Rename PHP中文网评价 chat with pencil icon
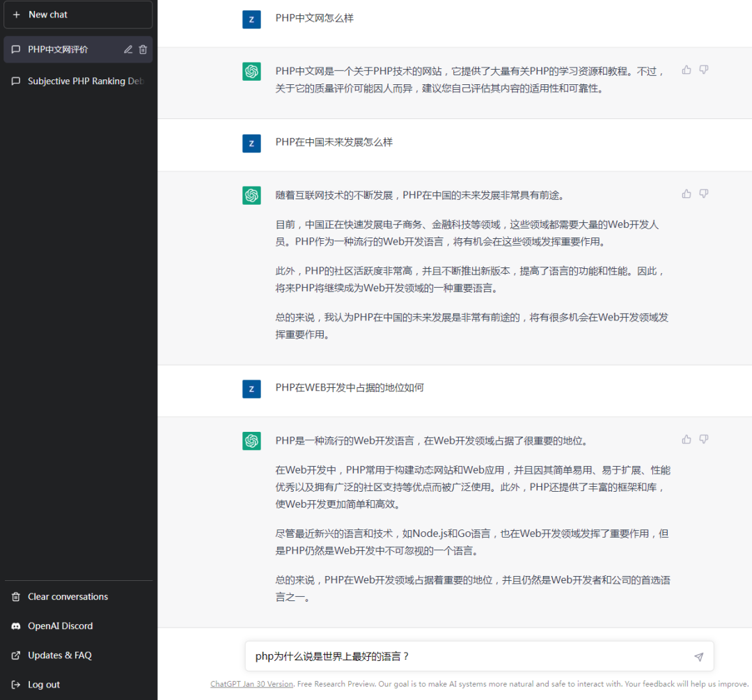Image resolution: width=752 pixels, height=700 pixels. point(128,49)
